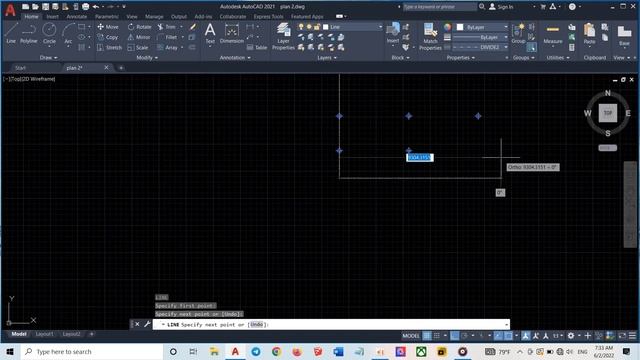Image resolution: width=640 pixels, height=360 pixels.
Task: Open the AutoCAD application menu logo
Action: pyautogui.click(x=10, y=10)
